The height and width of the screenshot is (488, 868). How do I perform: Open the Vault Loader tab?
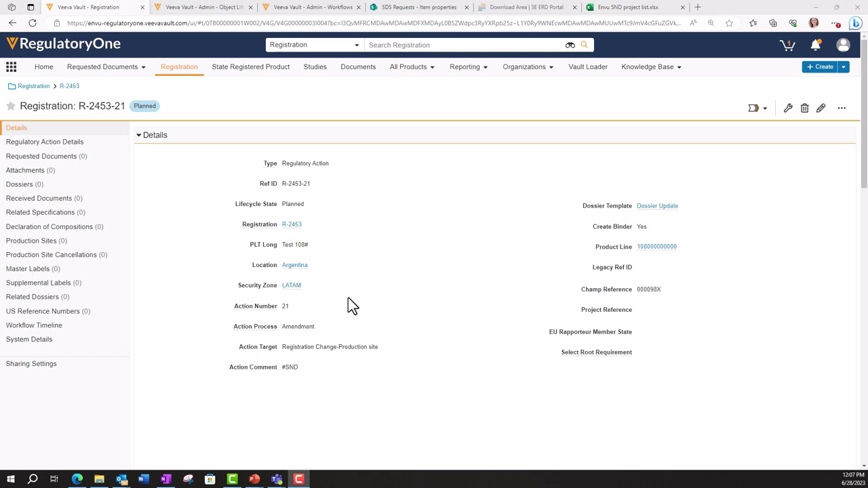(588, 67)
